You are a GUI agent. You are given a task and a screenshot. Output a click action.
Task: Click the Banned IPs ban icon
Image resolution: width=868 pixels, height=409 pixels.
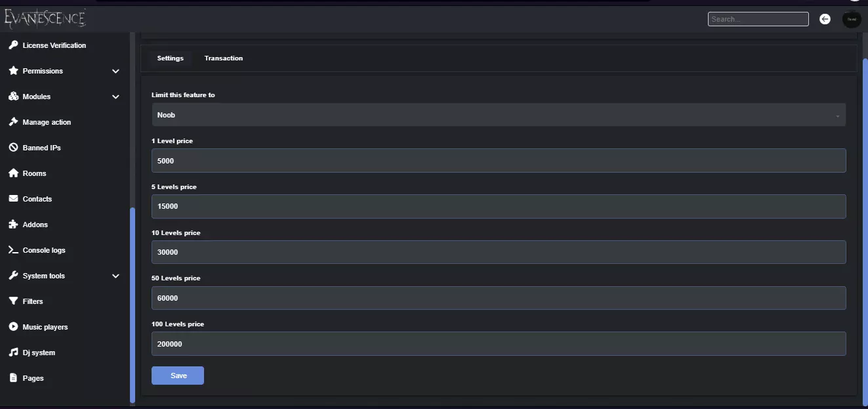13,148
